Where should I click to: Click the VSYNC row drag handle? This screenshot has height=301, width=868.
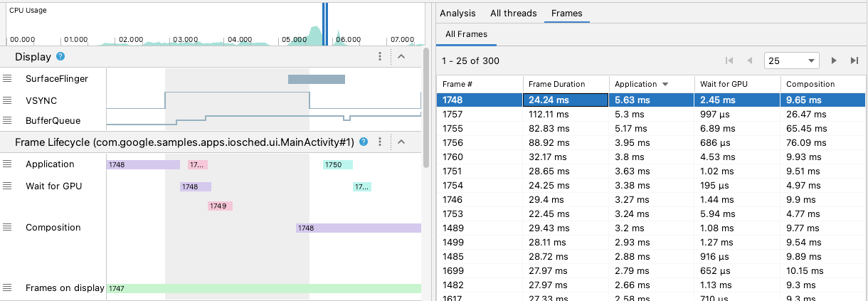pos(7,100)
